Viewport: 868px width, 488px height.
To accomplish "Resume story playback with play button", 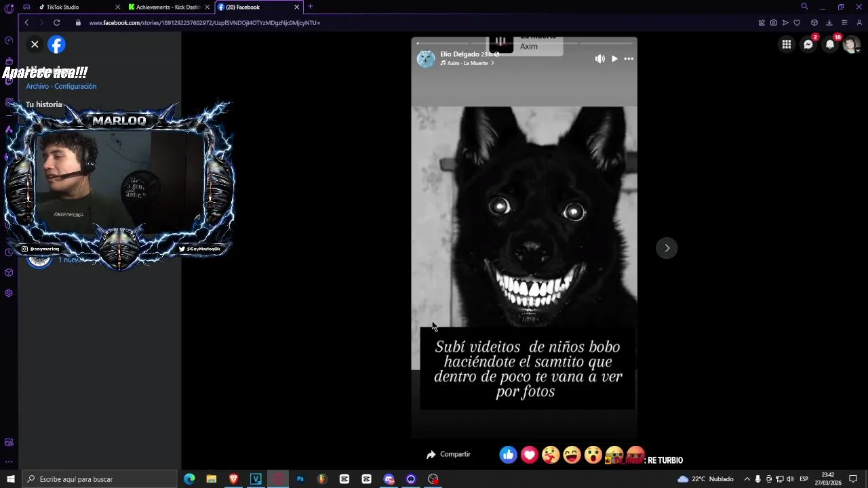I will tap(614, 59).
